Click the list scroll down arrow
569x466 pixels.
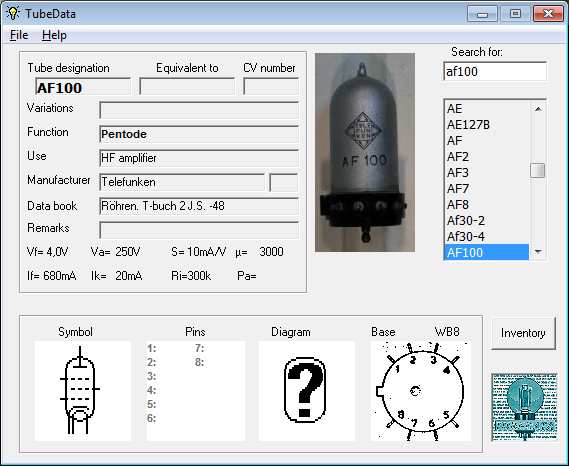tap(538, 252)
